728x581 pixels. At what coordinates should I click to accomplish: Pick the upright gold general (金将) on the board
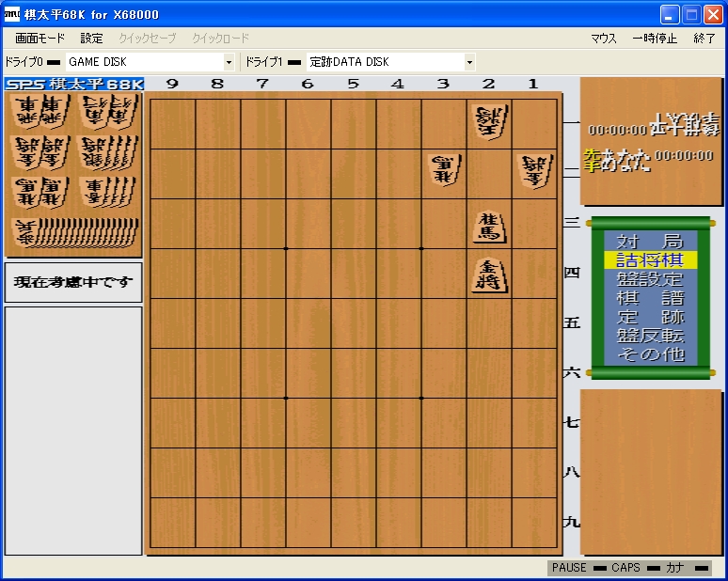click(489, 275)
